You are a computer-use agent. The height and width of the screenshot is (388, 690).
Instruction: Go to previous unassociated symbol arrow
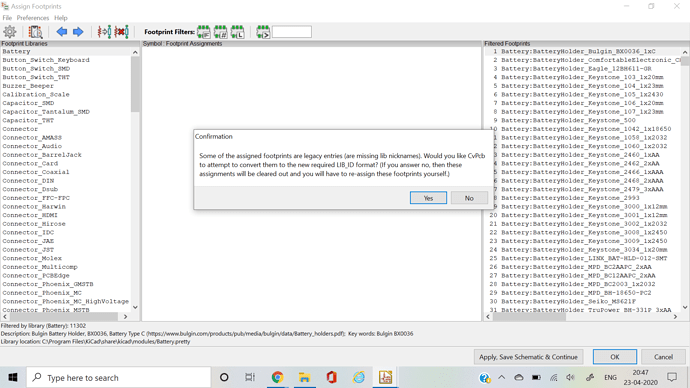pos(62,32)
